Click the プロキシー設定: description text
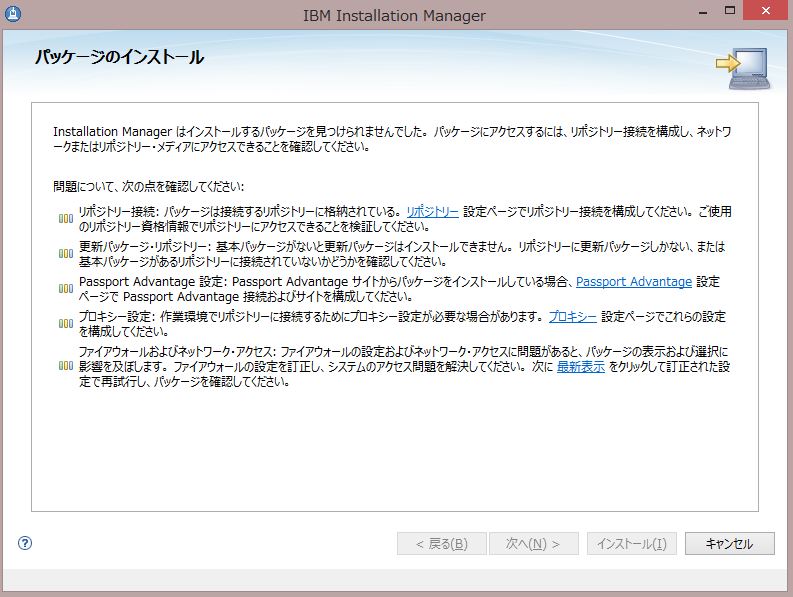The image size is (793, 597). (402, 324)
